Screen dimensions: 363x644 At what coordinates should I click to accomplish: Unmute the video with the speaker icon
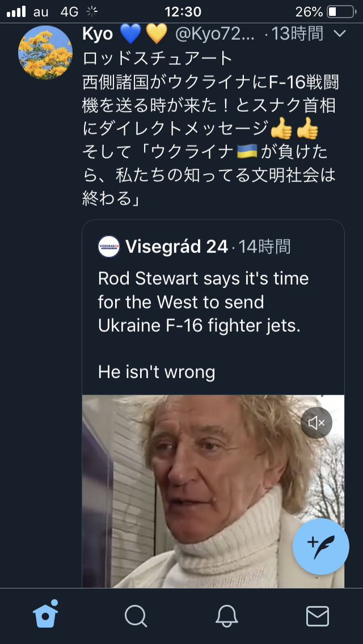pos(316,422)
